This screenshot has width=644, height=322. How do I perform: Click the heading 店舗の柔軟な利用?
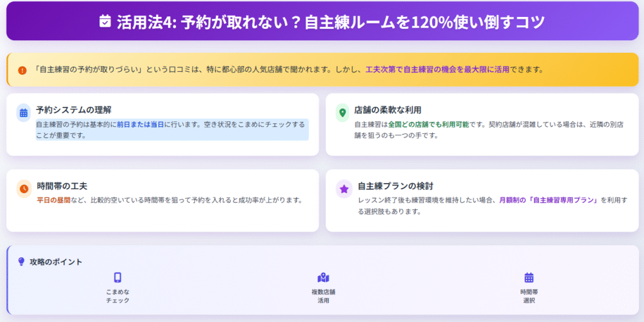click(x=387, y=110)
